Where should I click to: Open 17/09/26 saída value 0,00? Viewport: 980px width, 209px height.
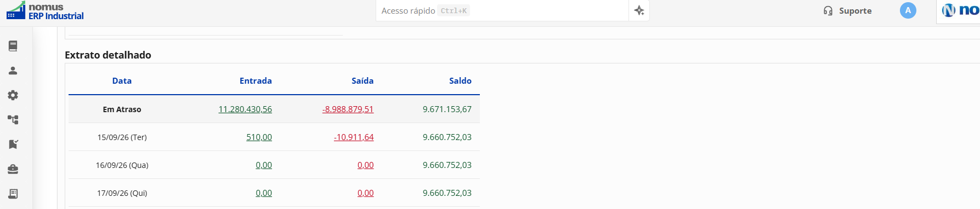click(x=366, y=193)
